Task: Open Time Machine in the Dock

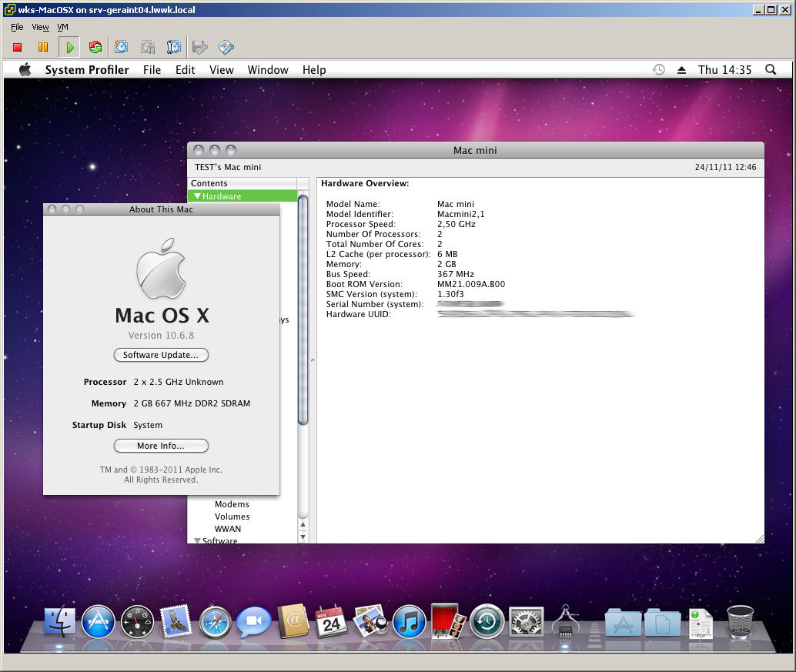Action: point(487,620)
